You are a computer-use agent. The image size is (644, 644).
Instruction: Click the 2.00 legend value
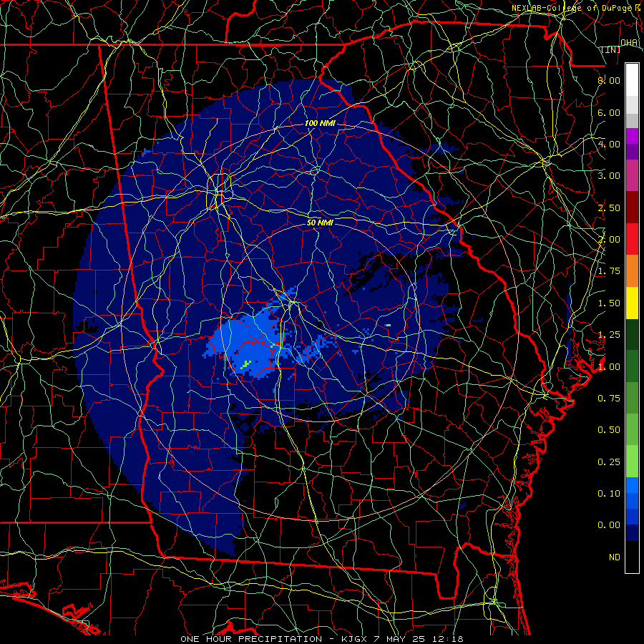(609, 240)
